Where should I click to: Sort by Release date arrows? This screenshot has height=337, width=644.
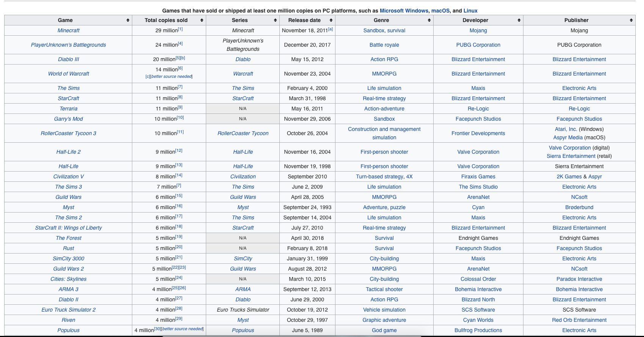point(331,20)
